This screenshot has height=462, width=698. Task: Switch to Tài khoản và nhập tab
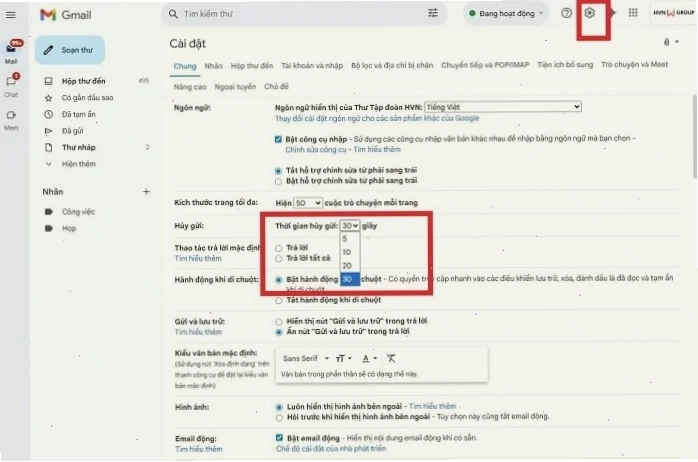coord(312,66)
